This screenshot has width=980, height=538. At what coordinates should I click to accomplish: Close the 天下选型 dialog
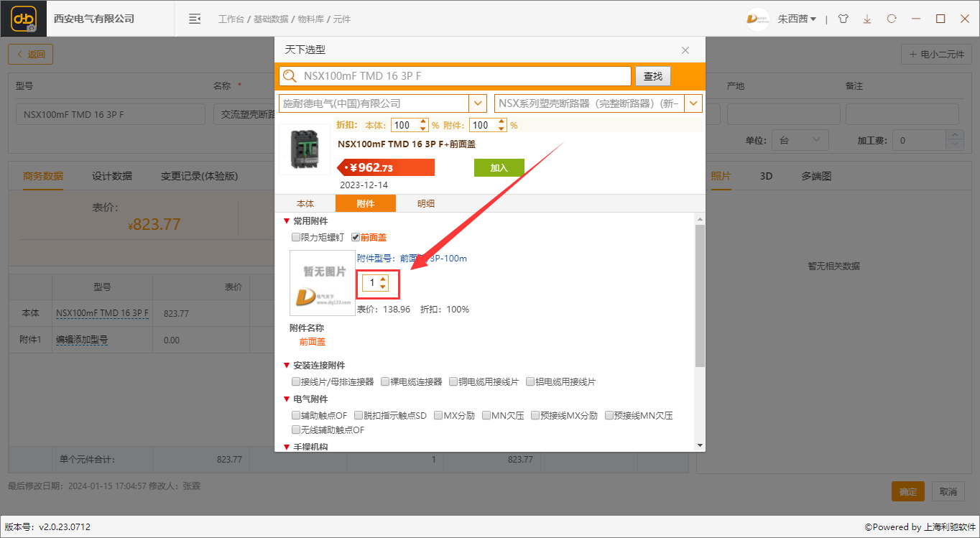(x=685, y=50)
